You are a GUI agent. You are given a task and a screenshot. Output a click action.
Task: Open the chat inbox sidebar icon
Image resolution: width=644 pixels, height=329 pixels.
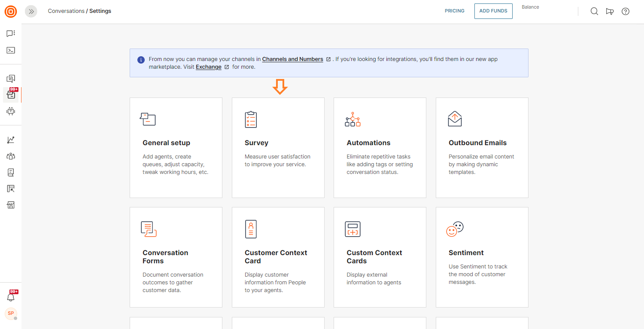tap(11, 34)
